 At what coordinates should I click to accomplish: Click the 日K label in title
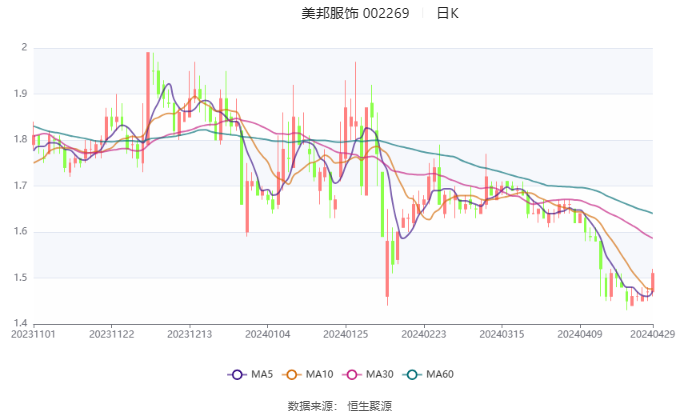448,13
